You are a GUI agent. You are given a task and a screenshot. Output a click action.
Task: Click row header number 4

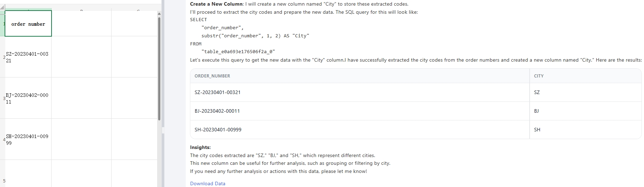click(x=2, y=139)
